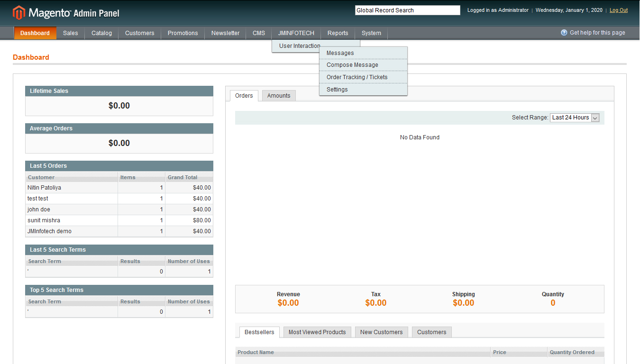
Task: Open the JMINFOTECH menu
Action: pos(296,33)
